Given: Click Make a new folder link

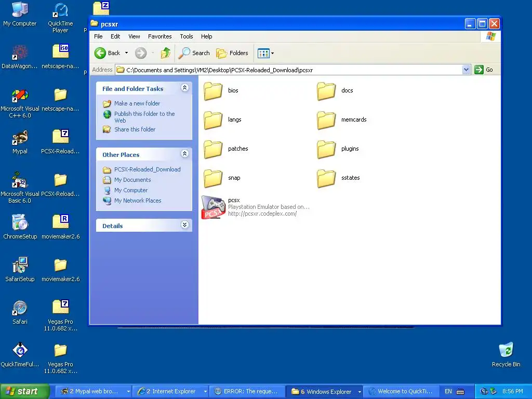Looking at the screenshot, I should click(x=137, y=103).
